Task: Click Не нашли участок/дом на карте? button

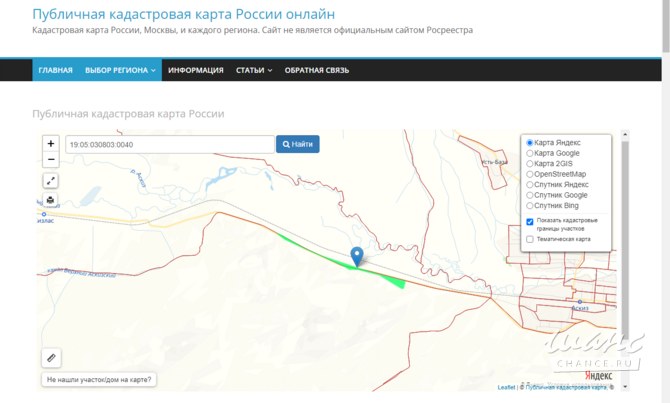Action: pos(99,379)
